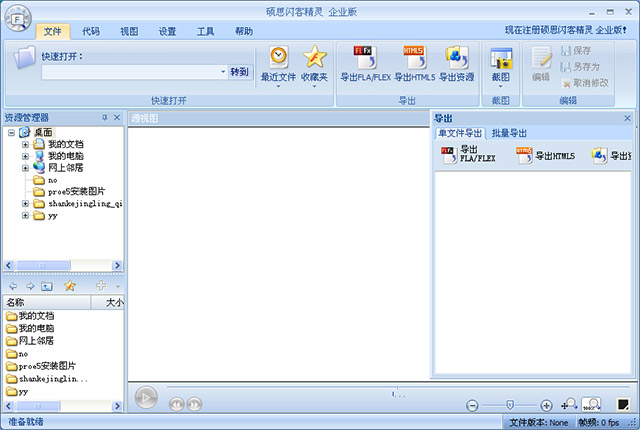Collapse the 桌面 root tree node
Image resolution: width=640 pixels, height=430 pixels.
point(11,132)
